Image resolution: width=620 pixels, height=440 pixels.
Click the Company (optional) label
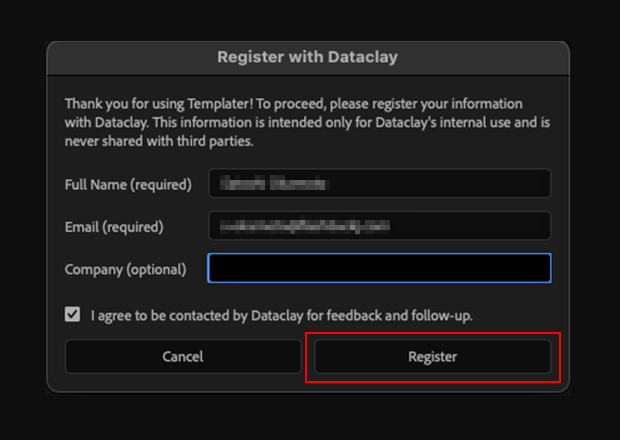125,269
